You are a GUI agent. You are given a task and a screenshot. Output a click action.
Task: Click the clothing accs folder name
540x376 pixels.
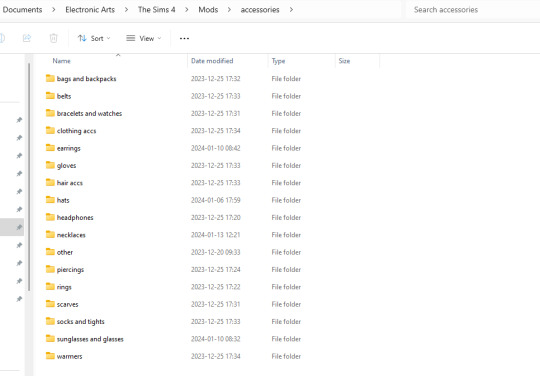click(76, 131)
